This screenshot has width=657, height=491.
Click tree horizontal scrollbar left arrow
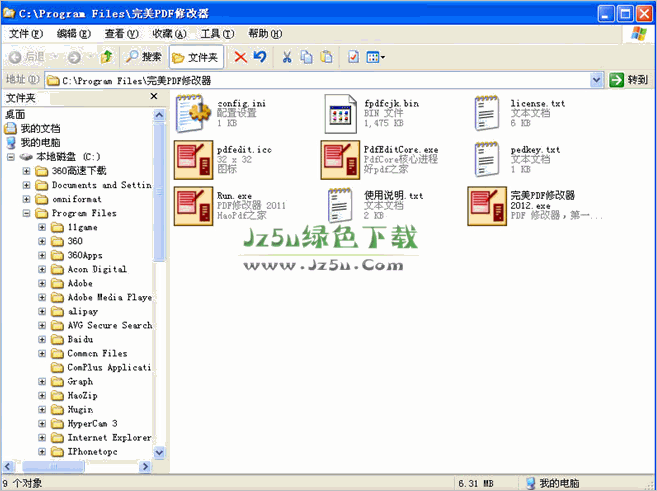8,466
